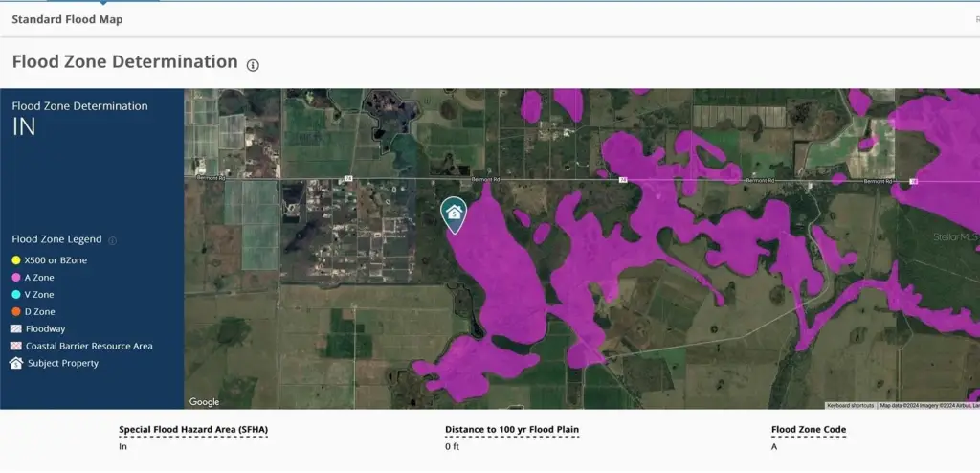Click the Floodway hatched pattern legend icon
Screen dimensions: 980x473
pyautogui.click(x=16, y=328)
